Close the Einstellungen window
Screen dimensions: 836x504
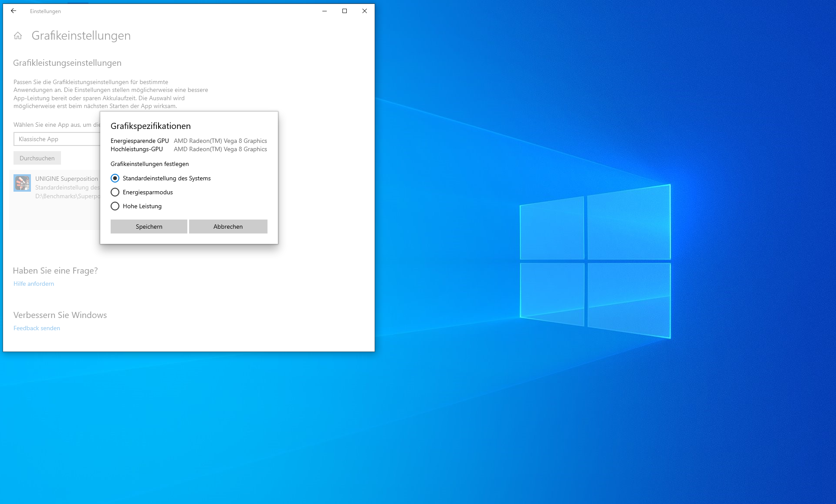(x=365, y=11)
